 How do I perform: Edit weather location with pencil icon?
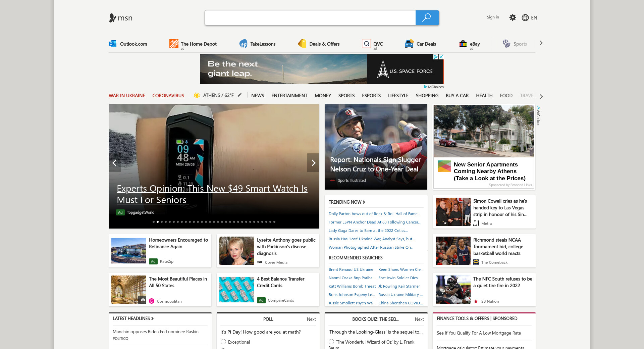point(239,95)
